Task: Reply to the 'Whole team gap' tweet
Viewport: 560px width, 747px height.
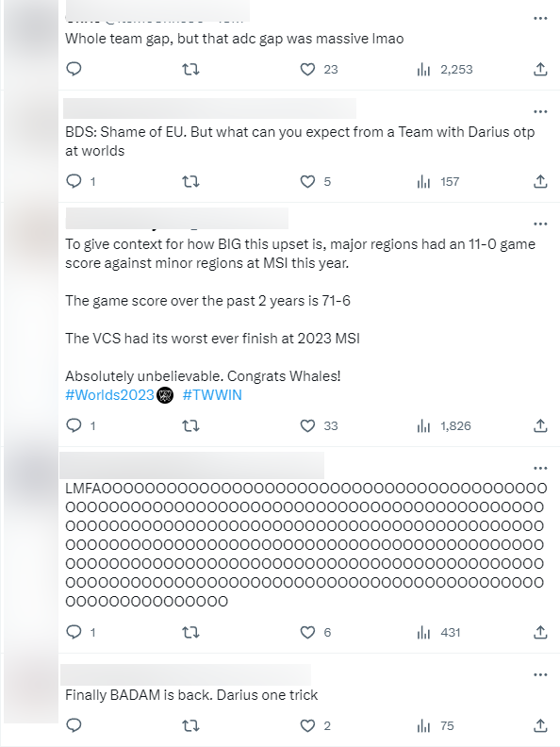Action: tap(74, 69)
